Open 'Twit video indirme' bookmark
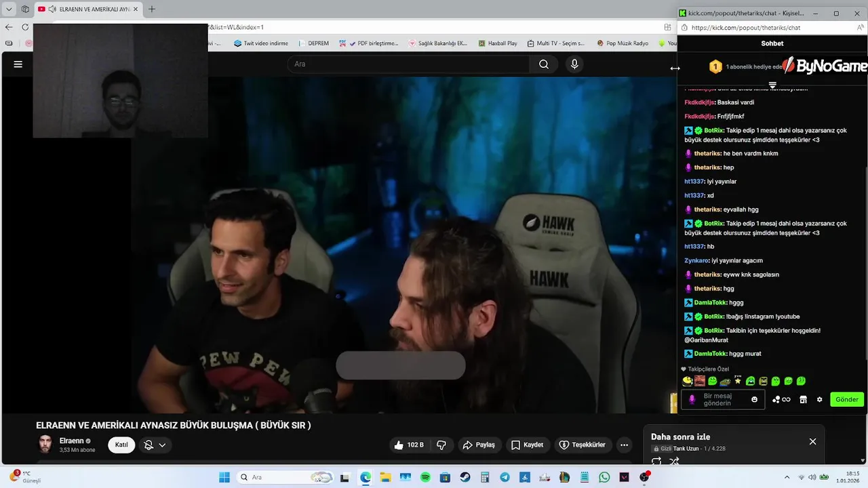The width and height of the screenshot is (868, 488). pyautogui.click(x=261, y=43)
